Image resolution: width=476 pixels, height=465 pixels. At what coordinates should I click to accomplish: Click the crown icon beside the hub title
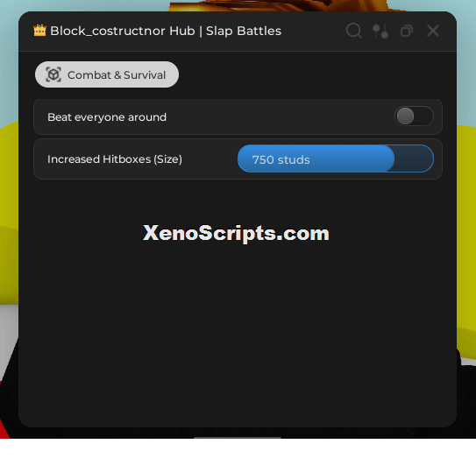pyautogui.click(x=39, y=31)
